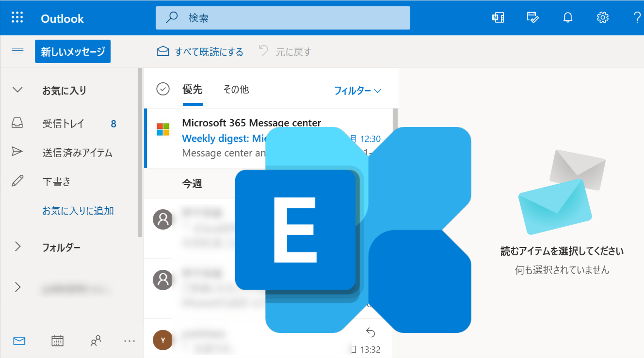This screenshot has height=358, width=644.
Task: Open the app launcher waffle icon
Action: tap(17, 18)
